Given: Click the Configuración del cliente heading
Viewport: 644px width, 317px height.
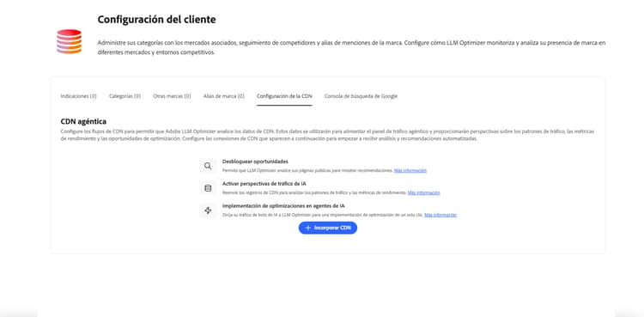Looking at the screenshot, I should (156, 19).
